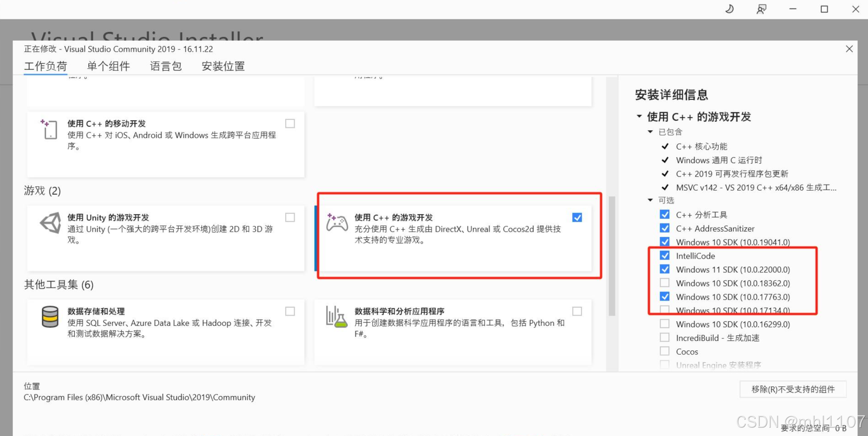The image size is (868, 436).
Task: Select the 使用 C++ 的移动开发 card title
Action: (x=107, y=123)
